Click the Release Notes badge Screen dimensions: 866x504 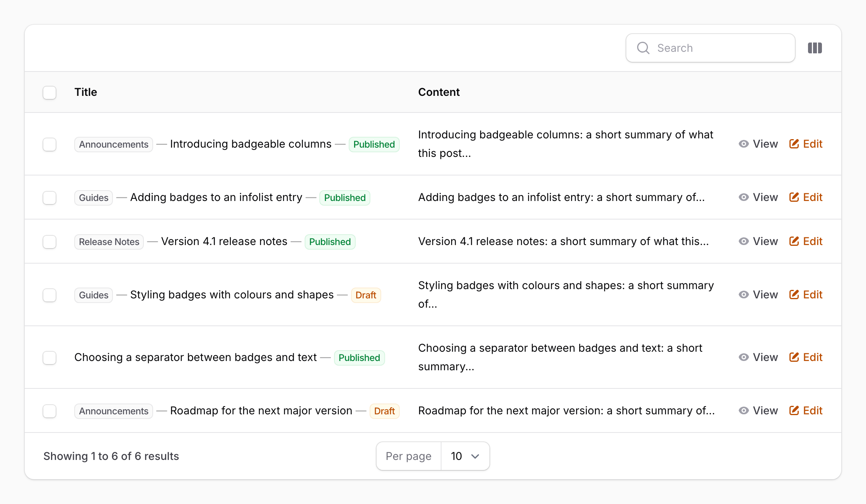tap(109, 242)
